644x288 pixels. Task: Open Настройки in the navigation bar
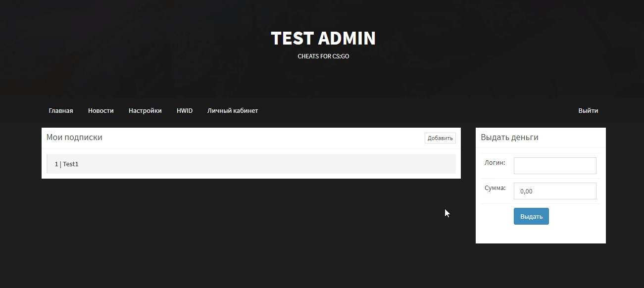click(x=145, y=111)
